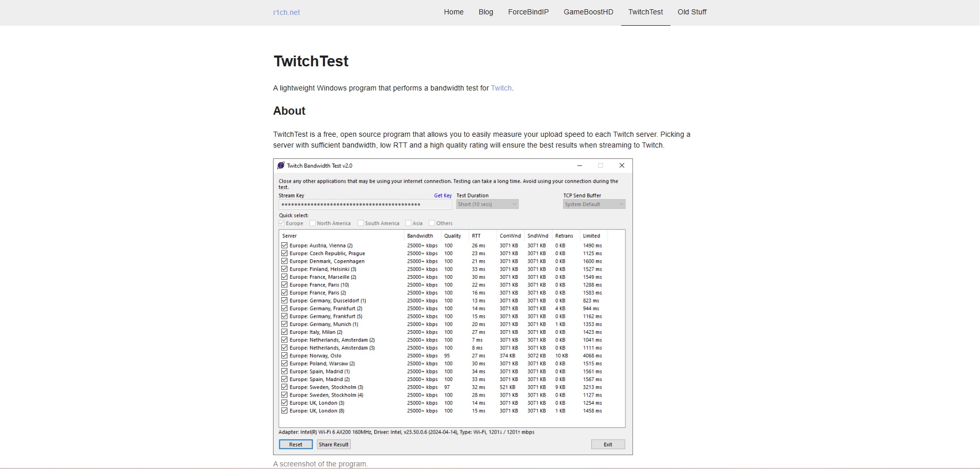
Task: Toggle the Europe quick select checkbox
Action: (x=282, y=223)
